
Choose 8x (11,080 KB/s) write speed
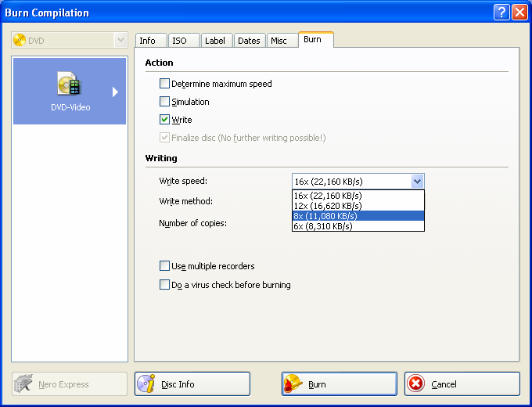[358, 216]
